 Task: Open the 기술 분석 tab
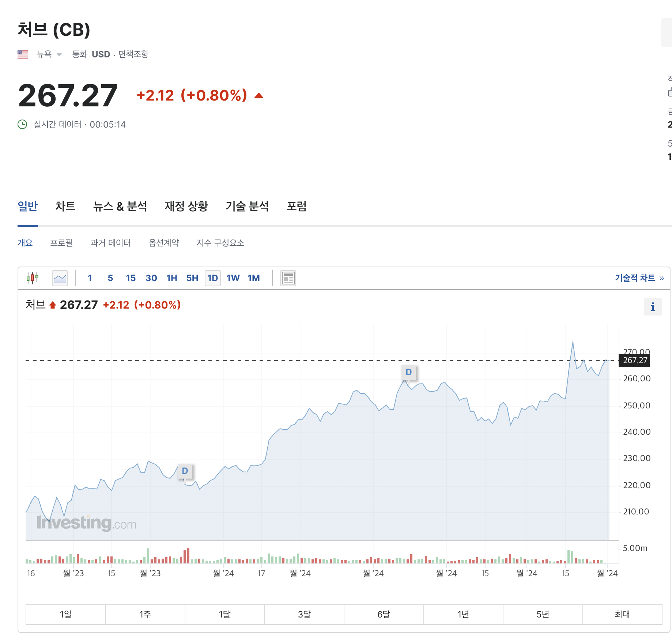247,206
